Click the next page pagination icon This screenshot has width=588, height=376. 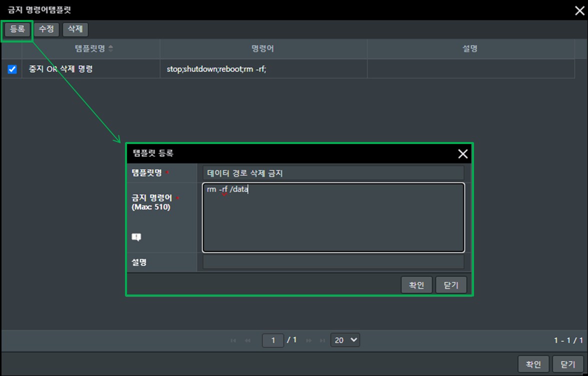308,340
